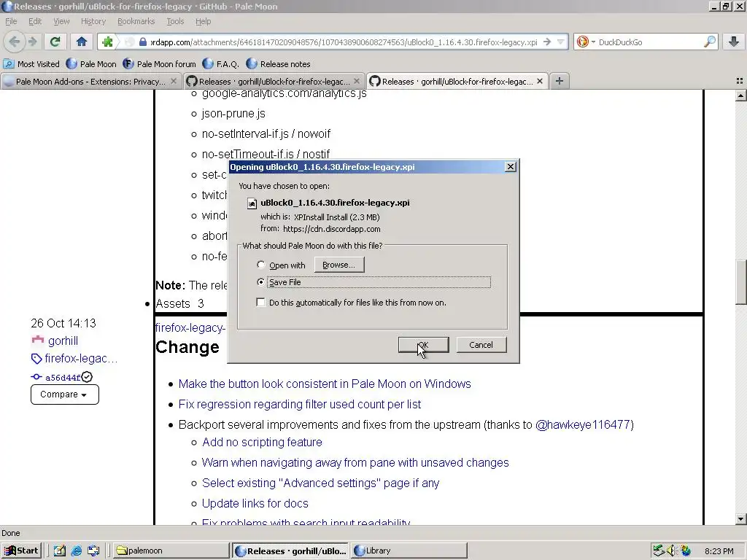Click the DuckDuckGo search input field
Viewport: 747px width, 560px height.
pos(649,42)
